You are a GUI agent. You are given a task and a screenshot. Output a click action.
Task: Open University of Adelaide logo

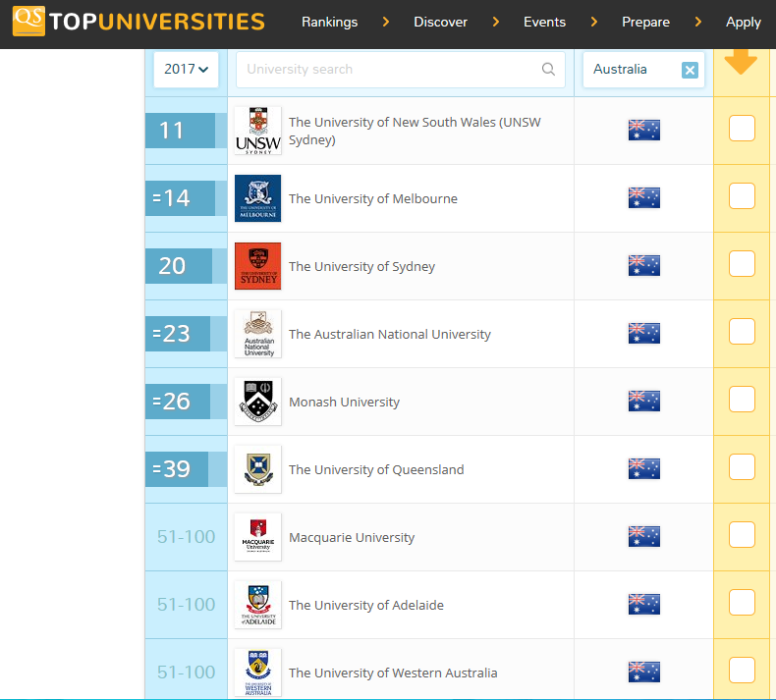[x=257, y=605]
